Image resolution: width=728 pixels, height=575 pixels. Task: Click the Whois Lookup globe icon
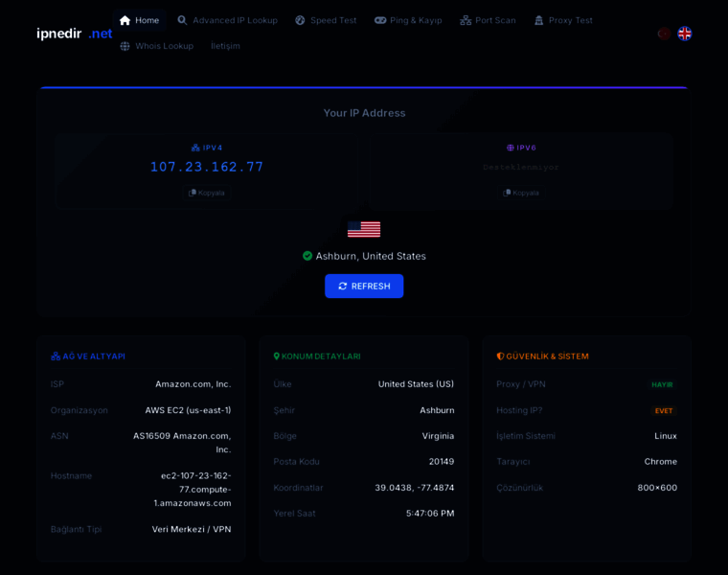pos(125,46)
